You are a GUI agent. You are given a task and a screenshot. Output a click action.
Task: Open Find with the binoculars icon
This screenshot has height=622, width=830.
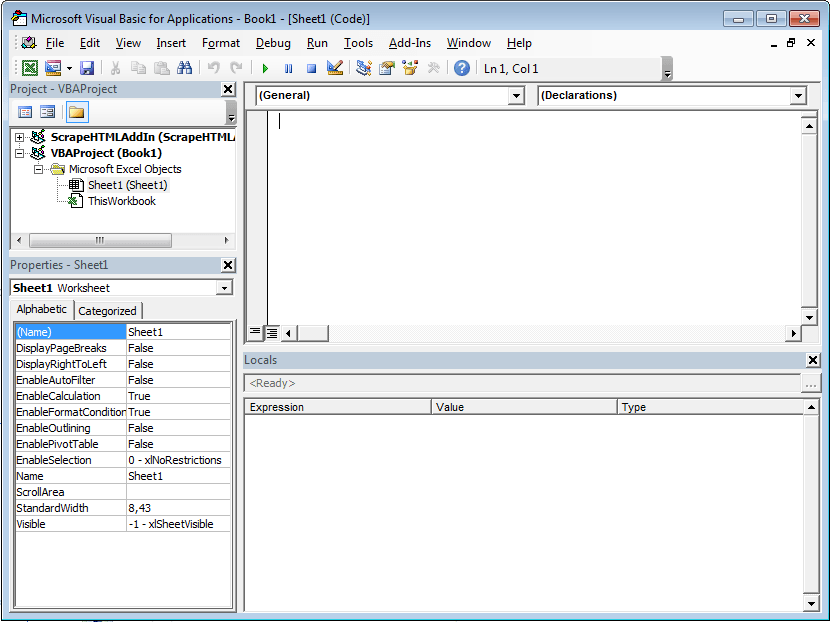pyautogui.click(x=184, y=68)
